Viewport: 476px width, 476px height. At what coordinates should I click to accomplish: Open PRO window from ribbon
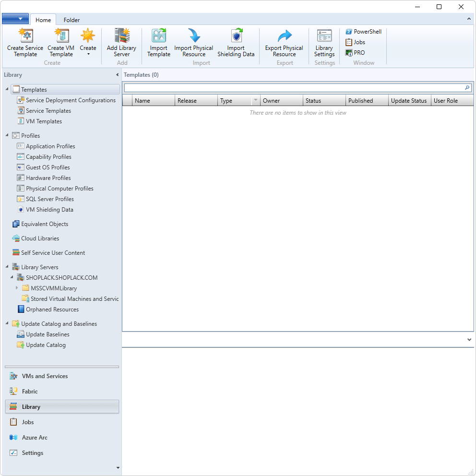coord(355,53)
